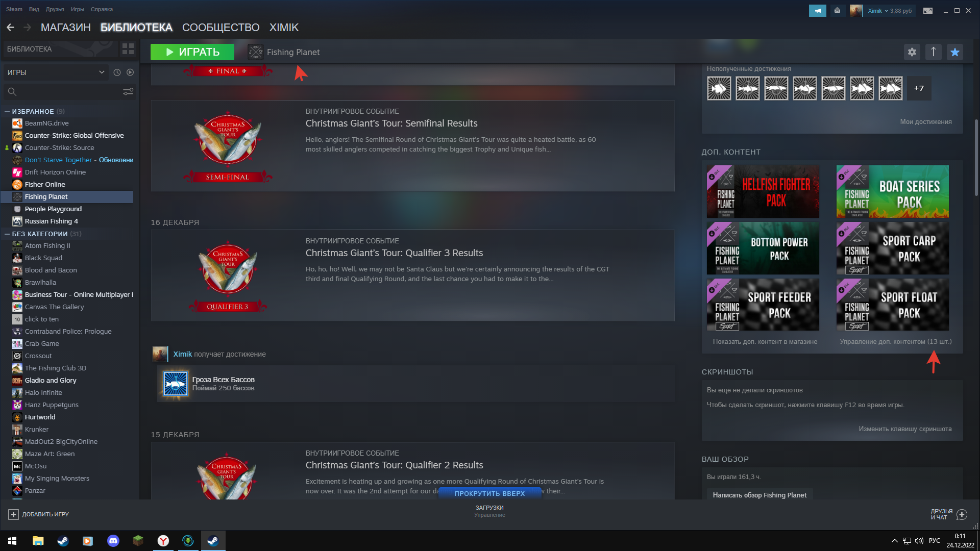Screen dimensions: 980x551
Task: Open Windows Start menu
Action: (x=12, y=541)
